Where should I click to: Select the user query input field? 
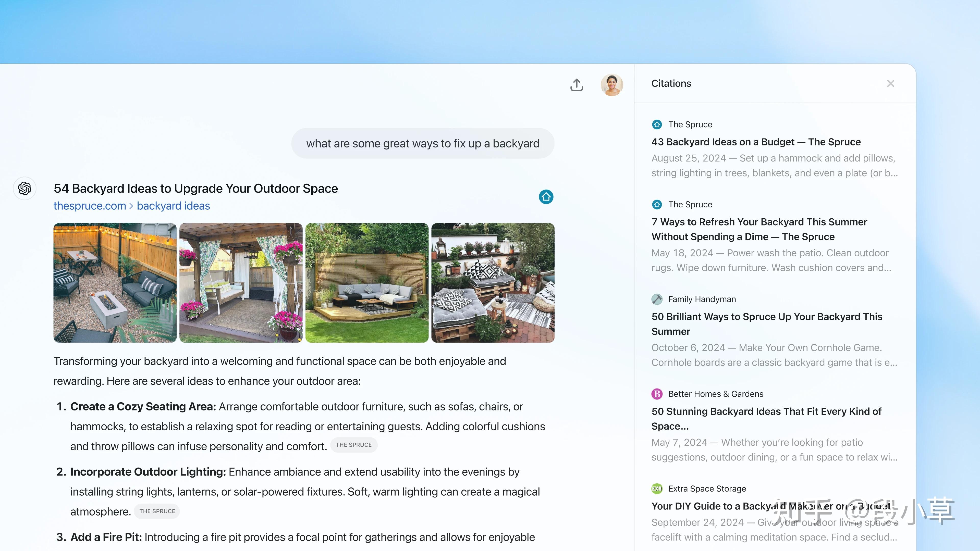423,143
